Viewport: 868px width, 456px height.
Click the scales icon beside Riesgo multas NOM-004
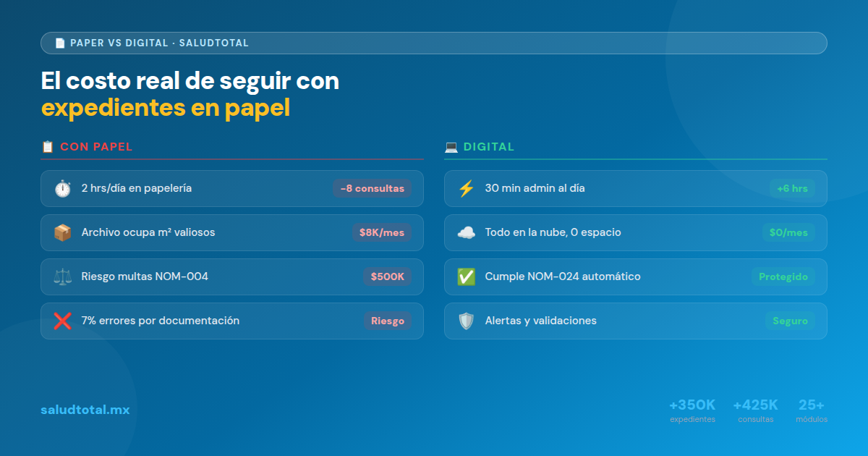64,276
